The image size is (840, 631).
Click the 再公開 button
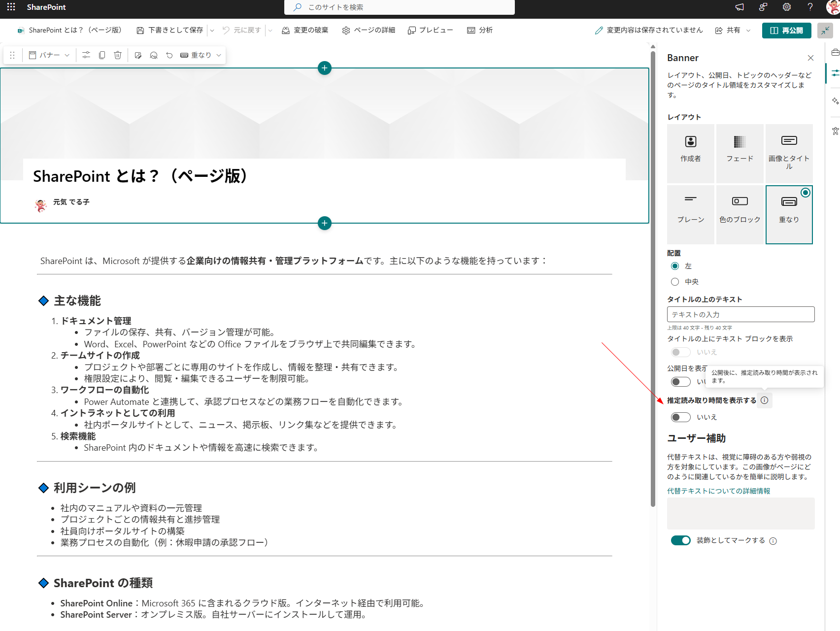786,31
